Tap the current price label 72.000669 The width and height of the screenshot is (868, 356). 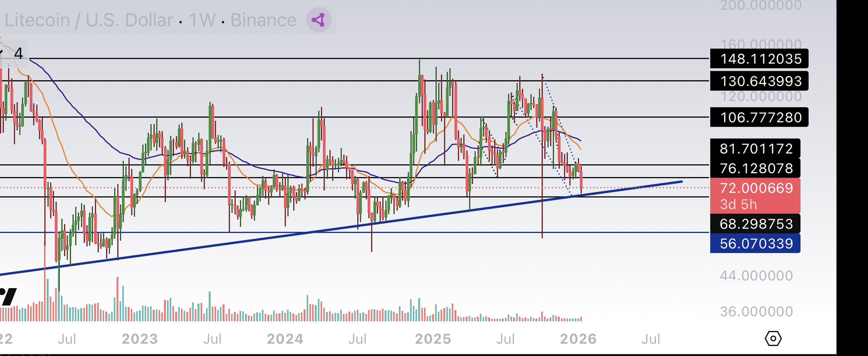755,188
